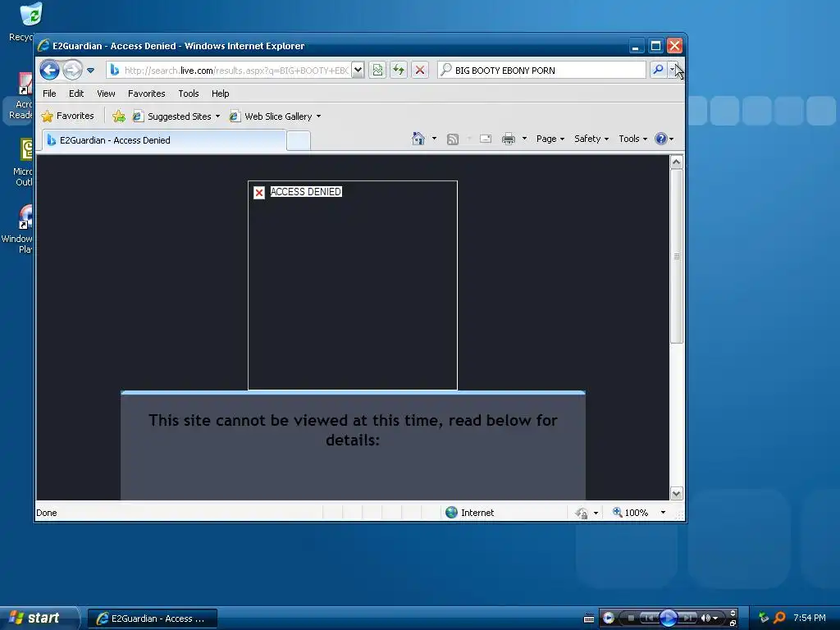The height and width of the screenshot is (630, 840).
Task: Click the media Next track button
Action: 687,619
